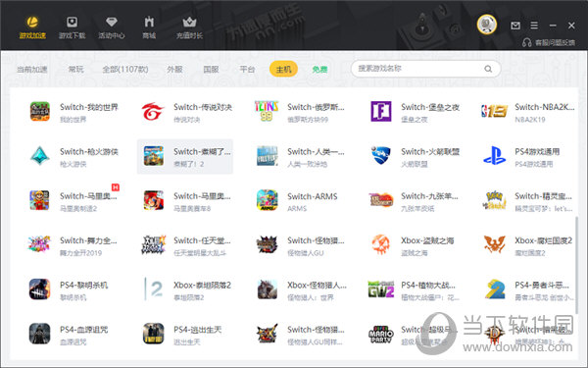Image resolution: width=588 pixels, height=368 pixels.
Task: Select the Super Mario Party icon
Action: (381, 334)
